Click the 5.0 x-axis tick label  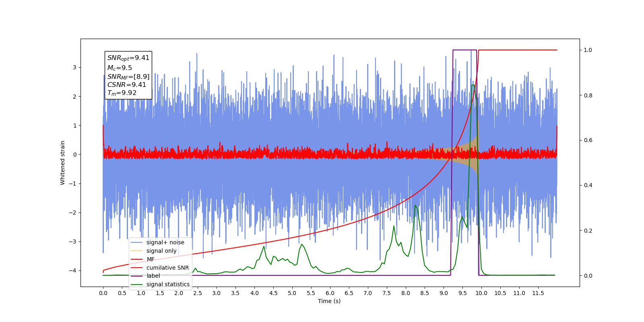292,293
